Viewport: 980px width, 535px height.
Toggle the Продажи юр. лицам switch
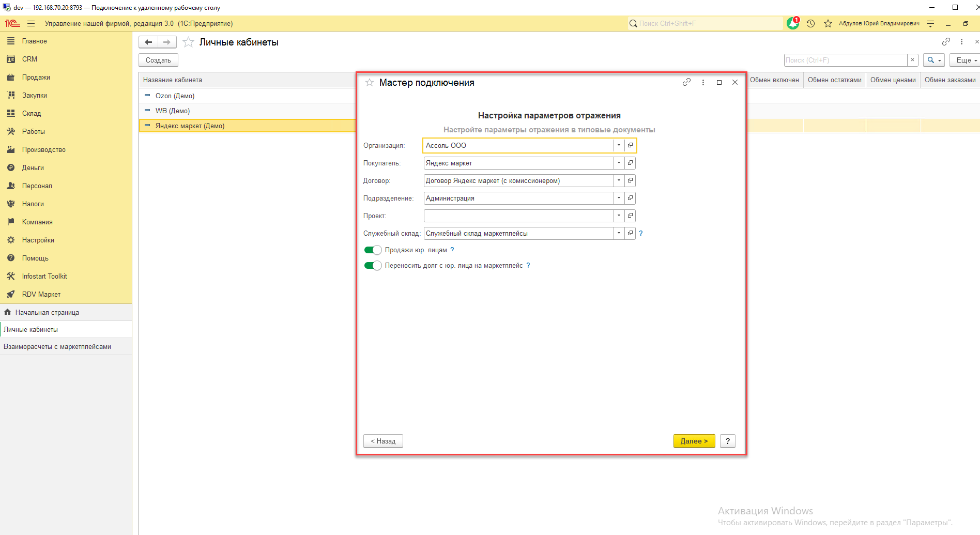pos(373,250)
